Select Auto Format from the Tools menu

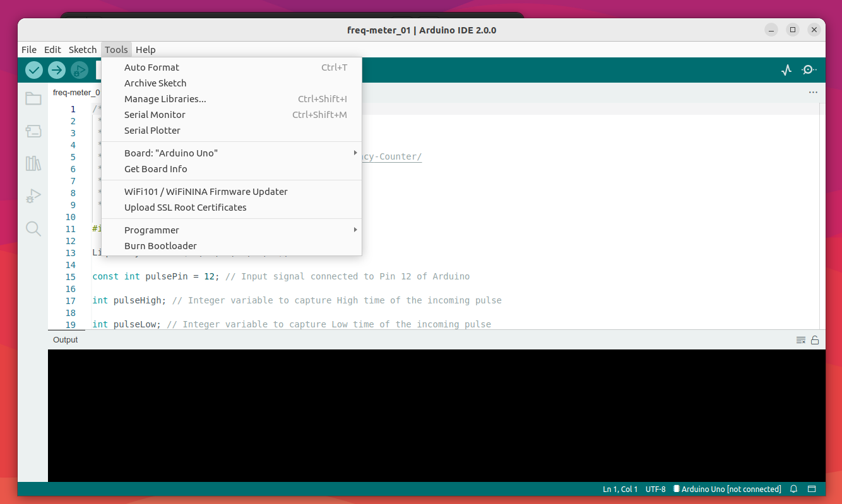[x=232, y=67]
